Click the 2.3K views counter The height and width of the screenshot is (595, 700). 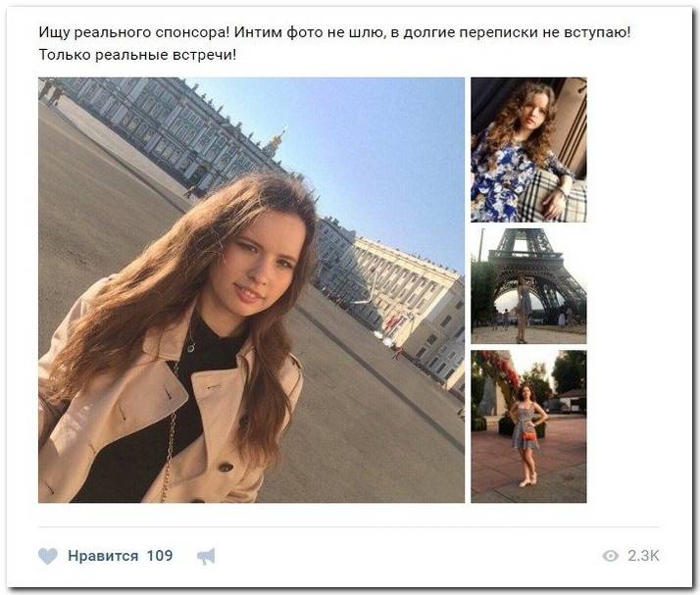[x=643, y=556]
